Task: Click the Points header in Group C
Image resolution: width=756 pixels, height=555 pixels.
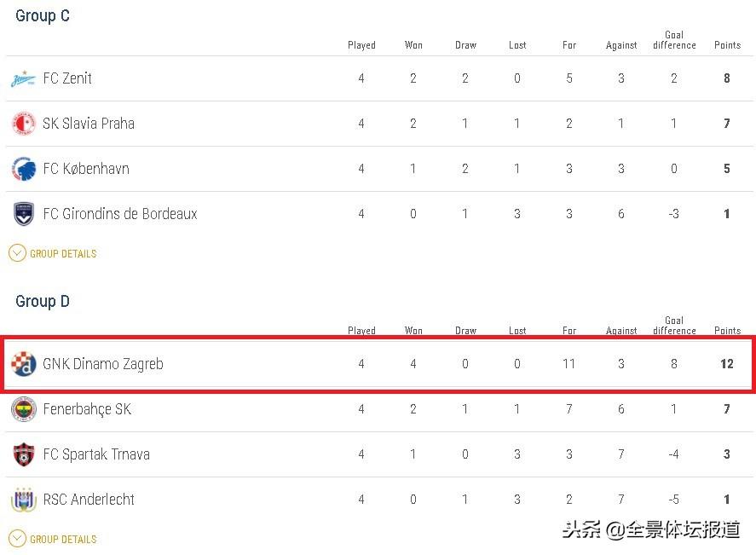Action: [727, 45]
